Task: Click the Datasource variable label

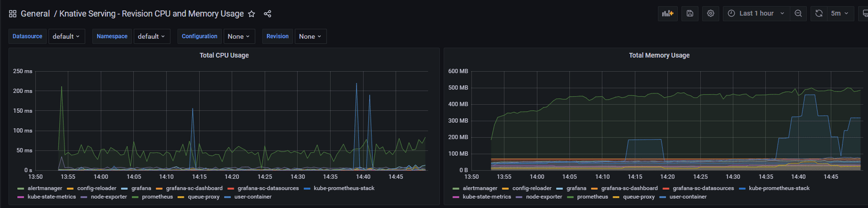Action: pos(27,36)
